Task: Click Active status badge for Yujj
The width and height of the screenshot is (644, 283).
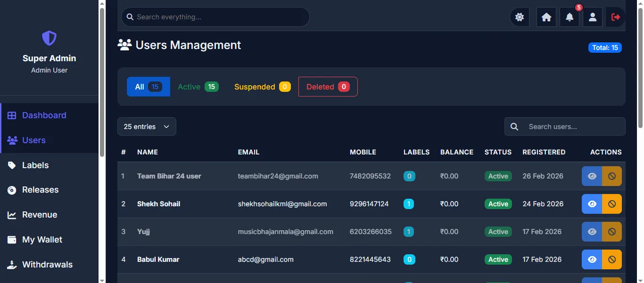Action: point(498,232)
